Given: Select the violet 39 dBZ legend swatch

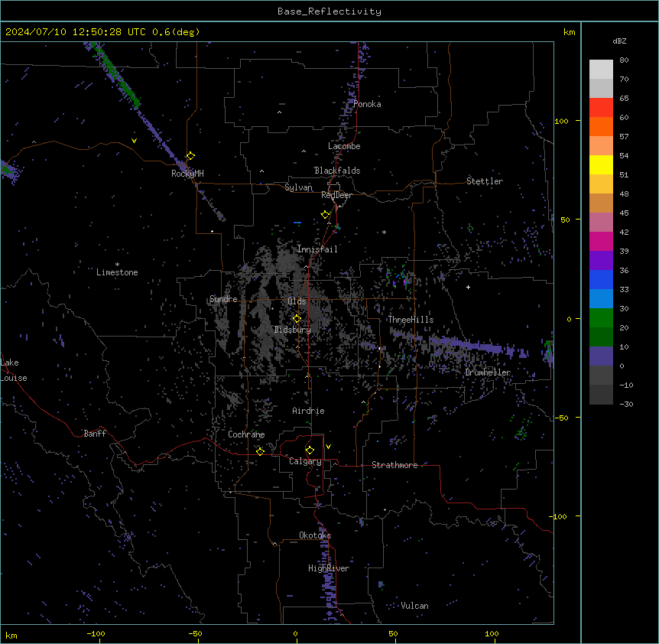Looking at the screenshot, I should coord(601,261).
